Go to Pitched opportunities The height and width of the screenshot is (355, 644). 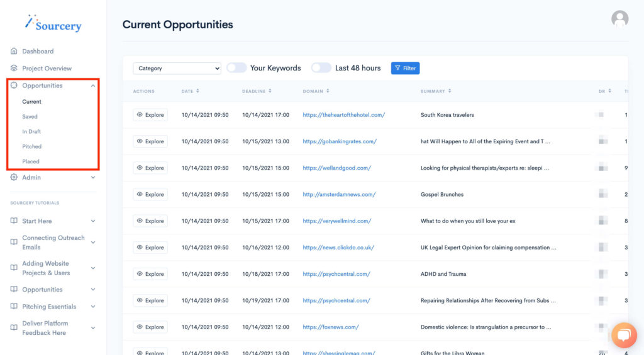tap(31, 146)
